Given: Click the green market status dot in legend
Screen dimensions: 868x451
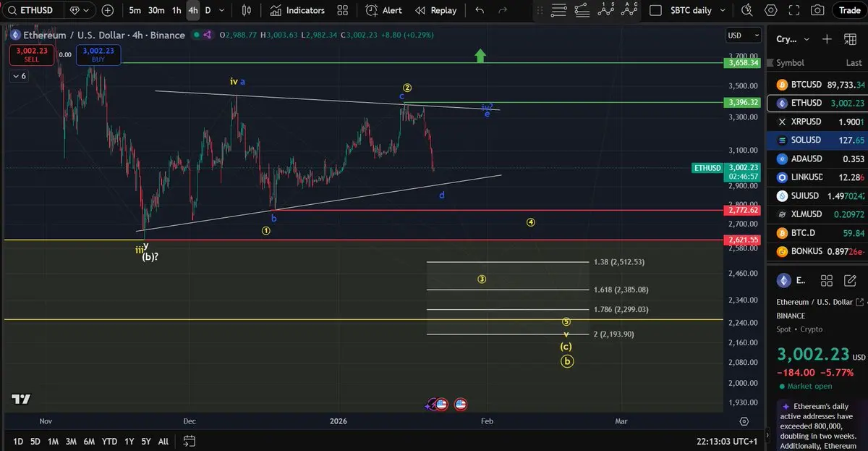Looking at the screenshot, I should click(x=195, y=35).
